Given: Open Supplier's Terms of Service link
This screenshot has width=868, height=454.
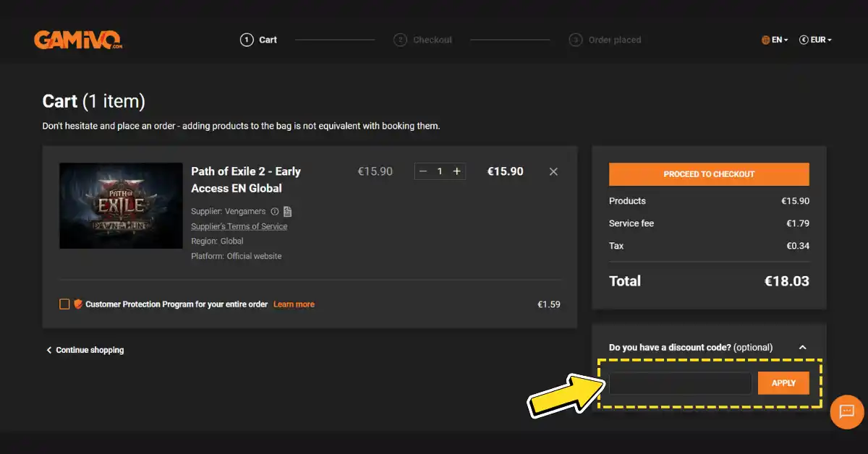Looking at the screenshot, I should [239, 226].
